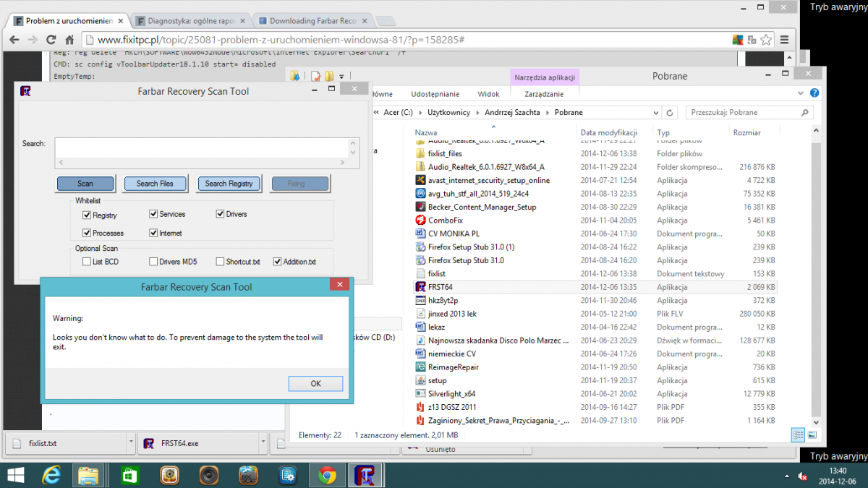Image resolution: width=868 pixels, height=488 pixels.
Task: Click OK in the warning dialog
Action: point(315,384)
